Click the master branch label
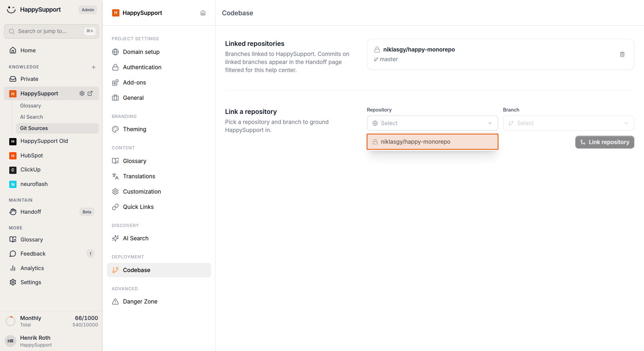The width and height of the screenshot is (644, 351). point(389,59)
